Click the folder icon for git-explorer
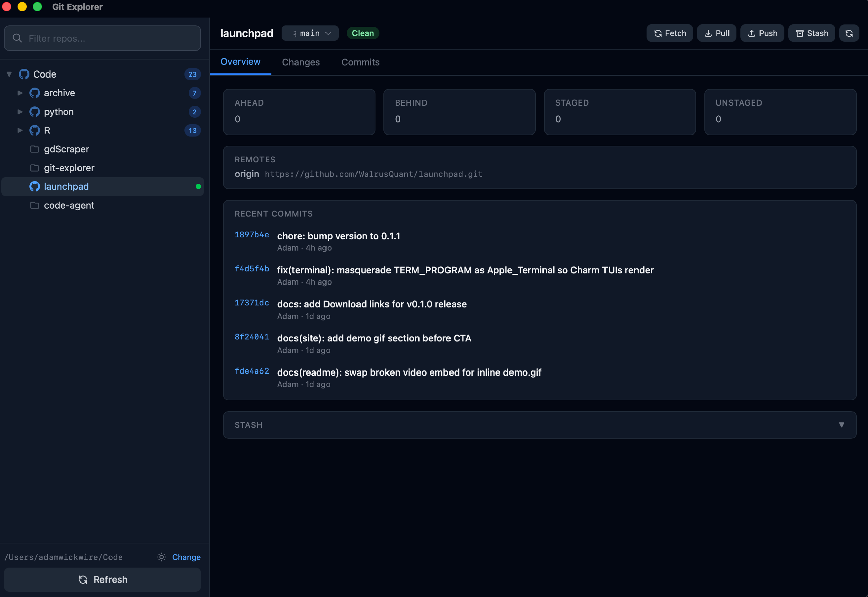 [35, 168]
